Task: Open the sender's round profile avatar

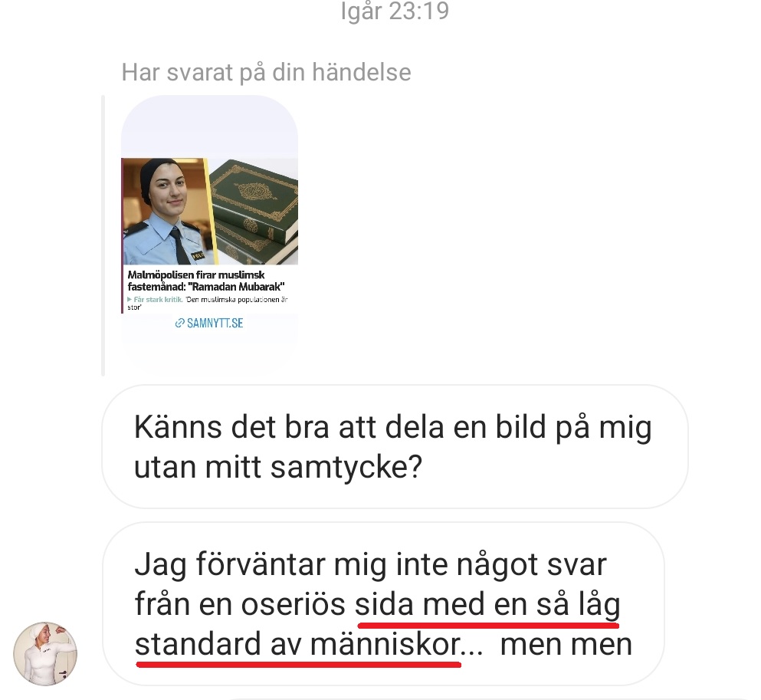Action: click(x=45, y=653)
